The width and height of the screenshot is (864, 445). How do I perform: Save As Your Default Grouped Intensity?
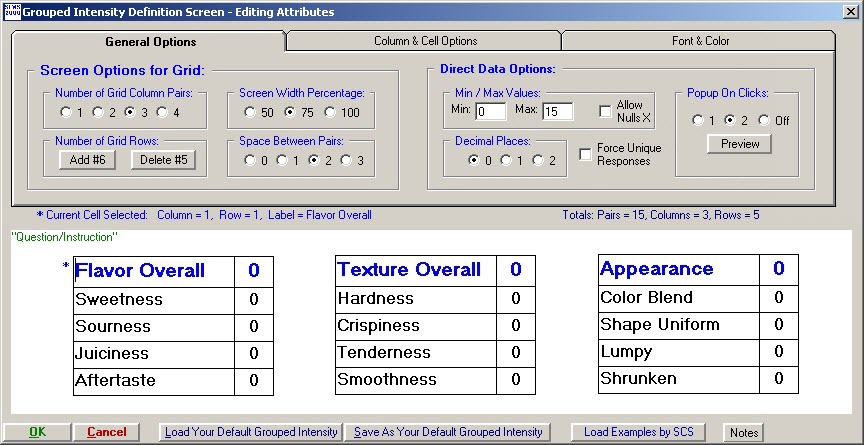(448, 432)
